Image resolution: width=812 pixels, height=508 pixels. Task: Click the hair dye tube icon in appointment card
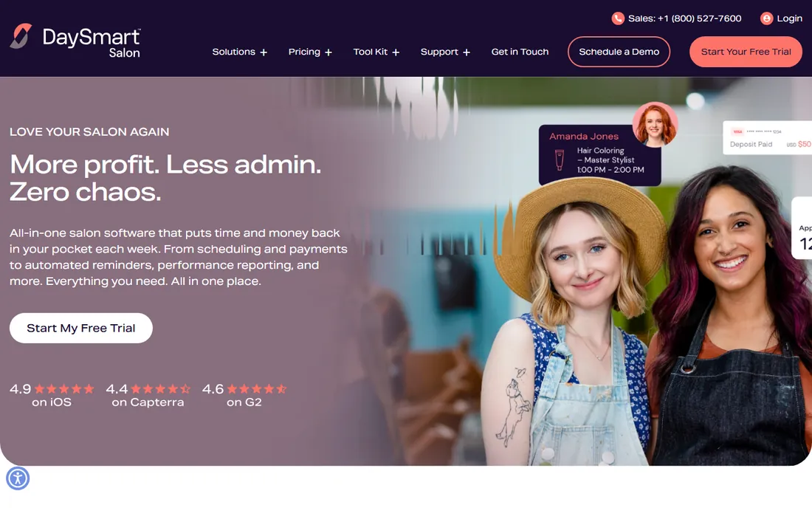[x=560, y=160]
